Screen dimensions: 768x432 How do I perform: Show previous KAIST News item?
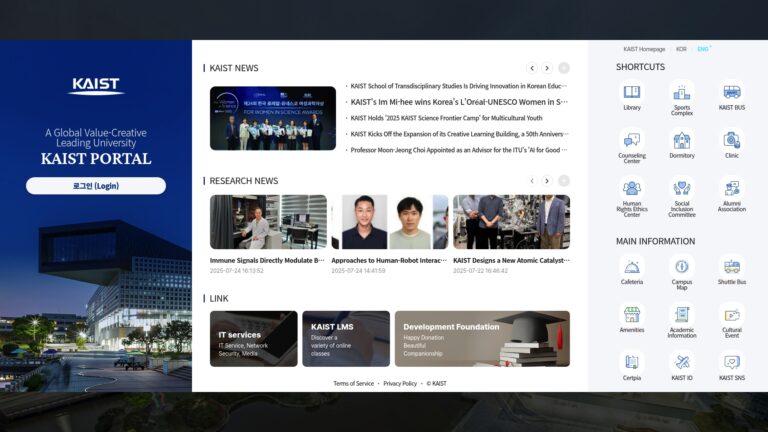pos(532,68)
